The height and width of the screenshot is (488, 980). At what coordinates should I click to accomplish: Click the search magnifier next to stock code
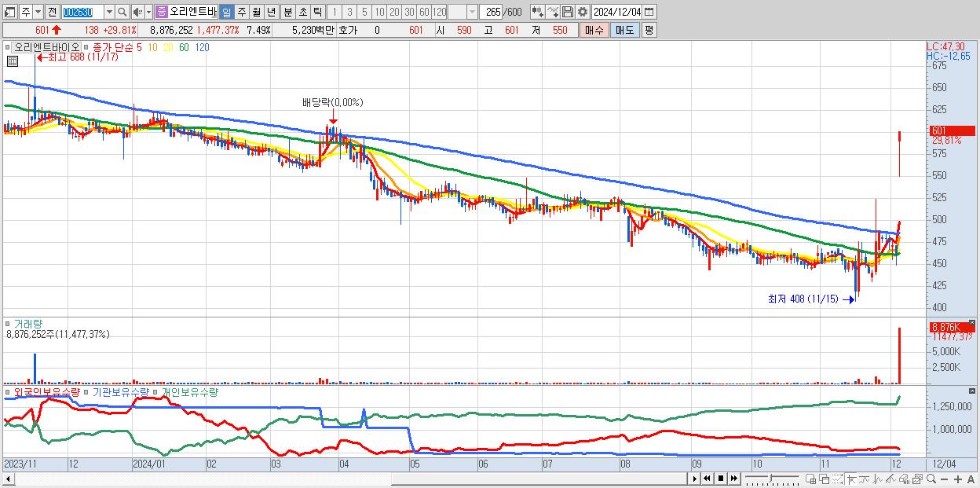(122, 12)
